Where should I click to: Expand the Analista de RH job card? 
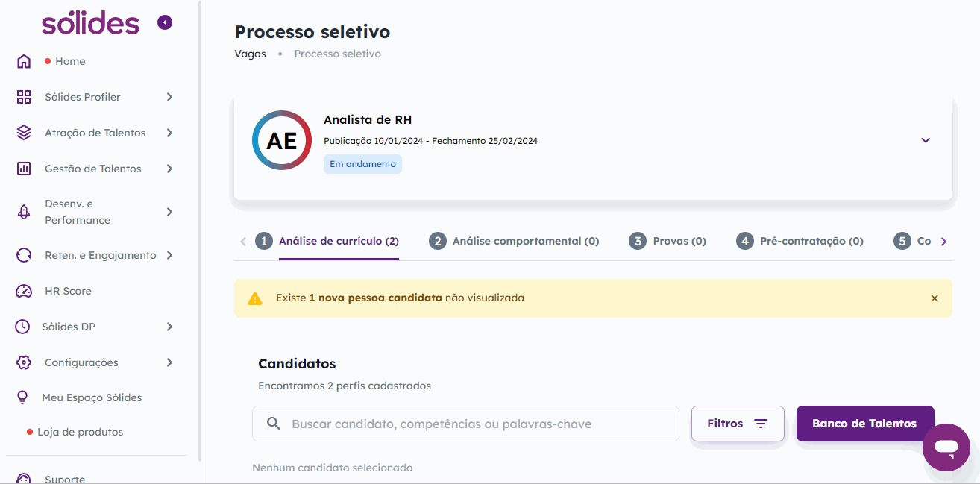click(x=926, y=140)
